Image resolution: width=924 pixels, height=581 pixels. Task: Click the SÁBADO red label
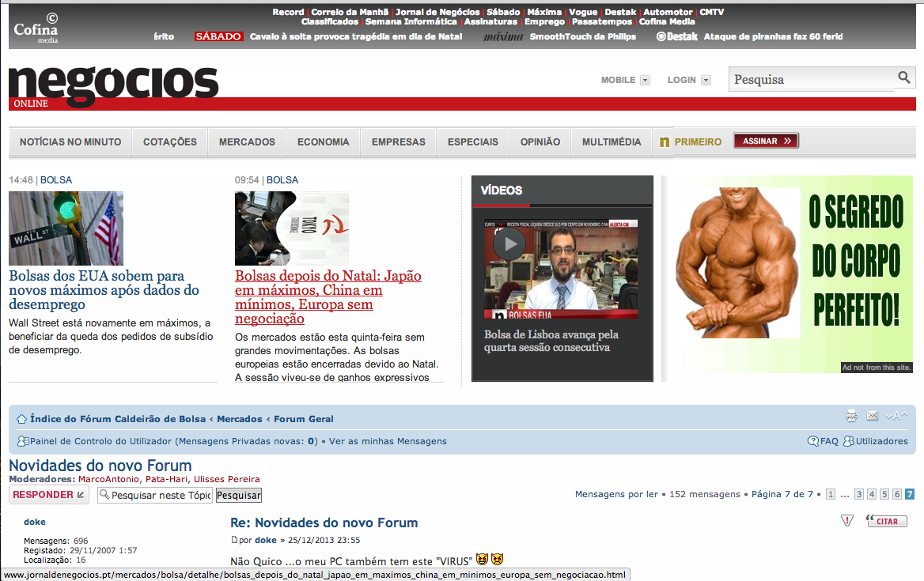pyautogui.click(x=218, y=36)
